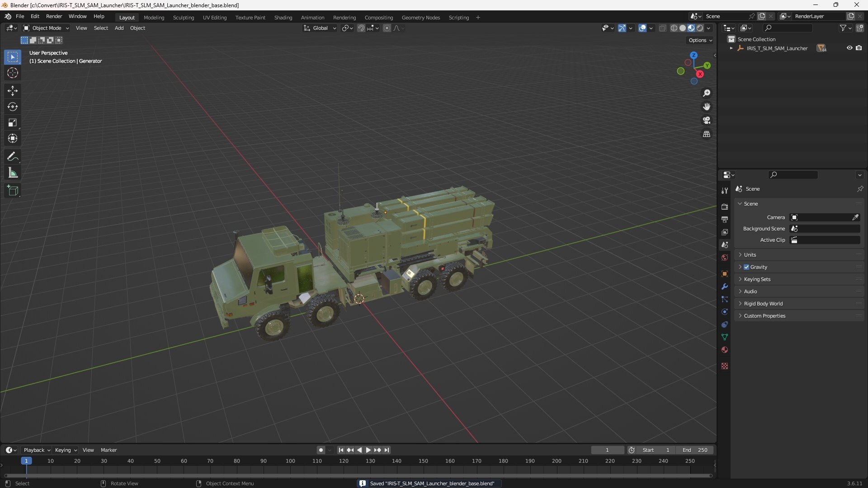Image resolution: width=868 pixels, height=488 pixels.
Task: Open the Object properties tab
Action: point(725,274)
